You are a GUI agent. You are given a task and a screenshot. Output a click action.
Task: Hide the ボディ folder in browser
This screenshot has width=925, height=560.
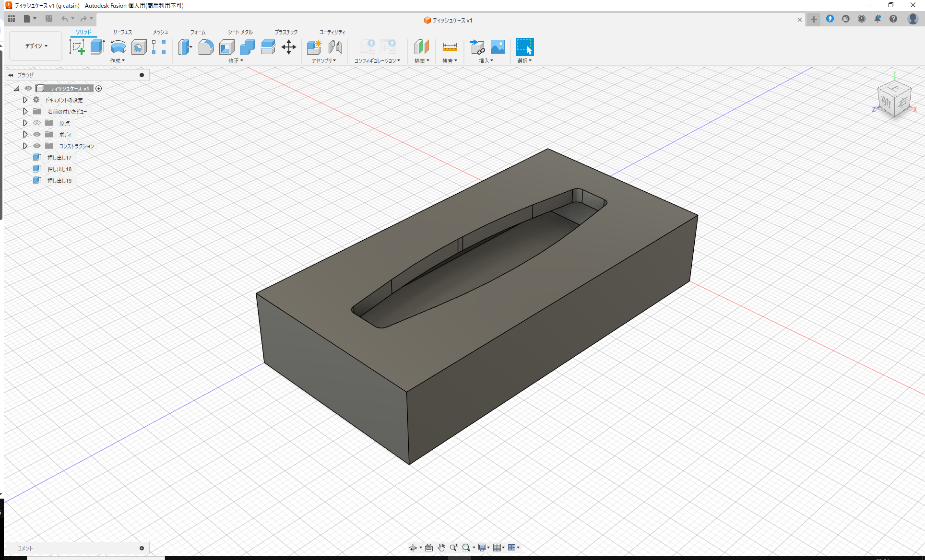(x=37, y=134)
